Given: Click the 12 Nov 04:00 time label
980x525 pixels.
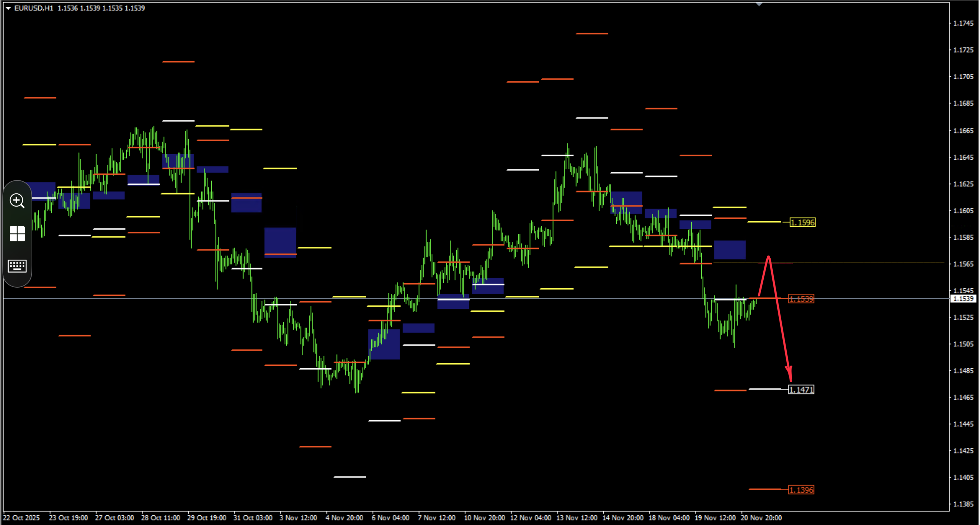Looking at the screenshot, I should (x=531, y=518).
